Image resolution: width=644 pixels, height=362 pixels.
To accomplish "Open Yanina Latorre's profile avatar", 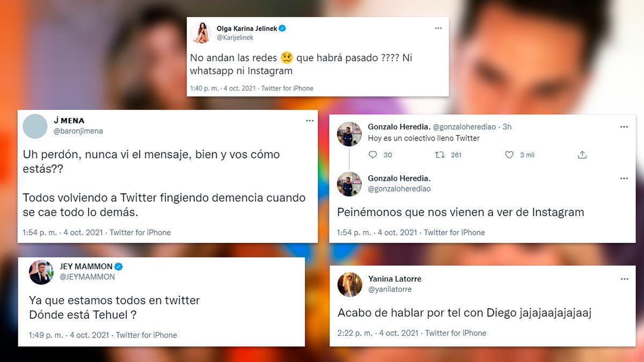I will pyautogui.click(x=350, y=284).
